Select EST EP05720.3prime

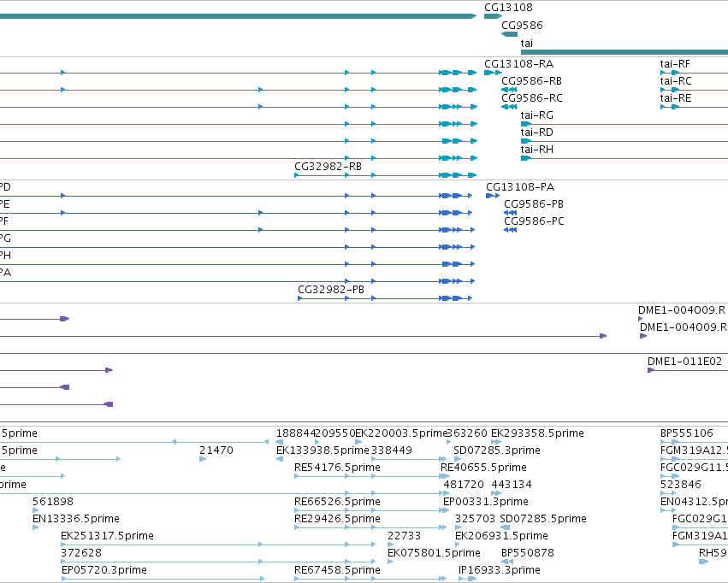pos(104,570)
